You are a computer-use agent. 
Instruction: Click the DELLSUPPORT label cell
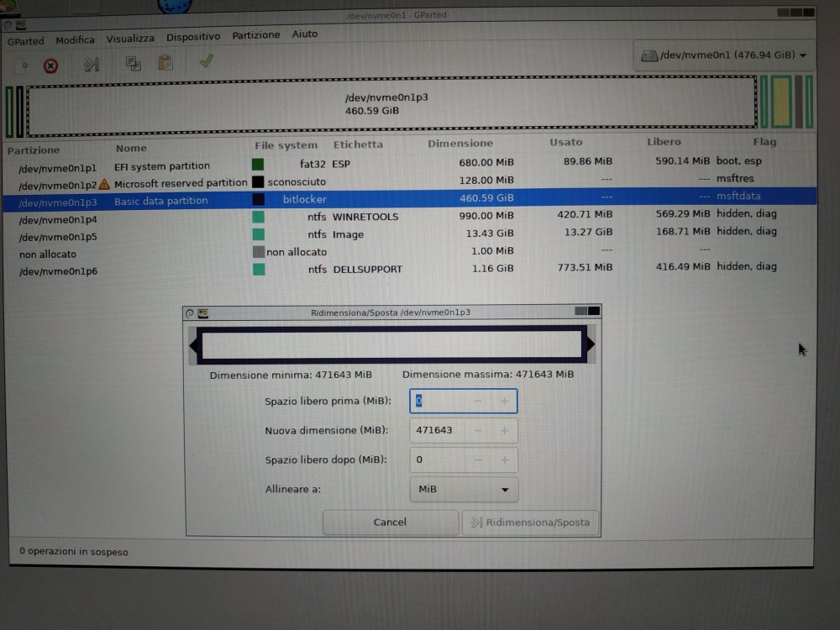[x=368, y=270]
